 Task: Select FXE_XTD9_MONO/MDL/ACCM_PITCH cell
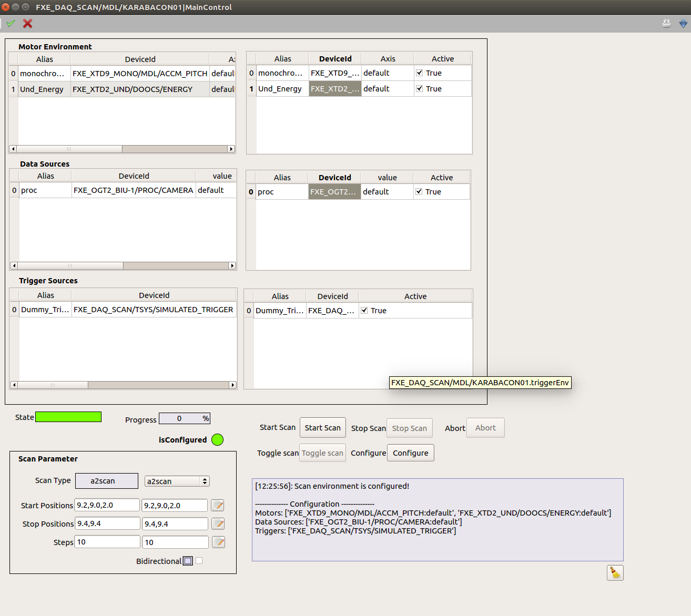pos(140,74)
